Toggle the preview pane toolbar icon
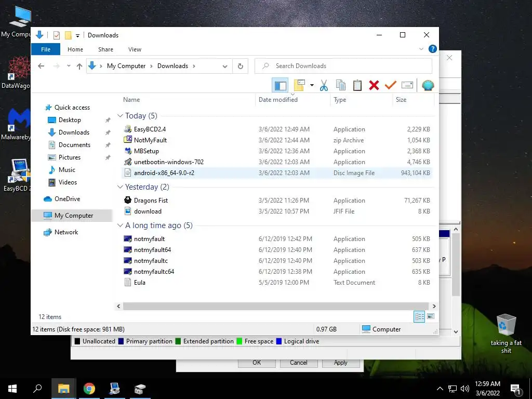Viewport: 532px width, 399px height. (280, 85)
